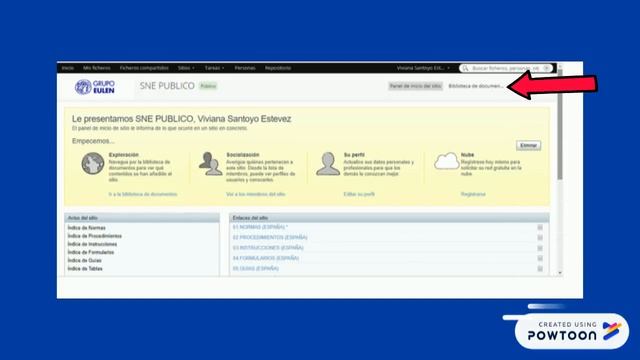Open the Índice de Tablas entry
The width and height of the screenshot is (640, 360).
tap(85, 269)
